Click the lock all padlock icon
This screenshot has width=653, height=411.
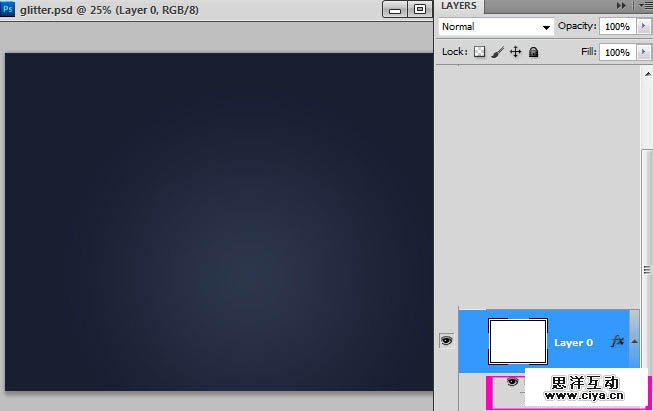coord(534,52)
